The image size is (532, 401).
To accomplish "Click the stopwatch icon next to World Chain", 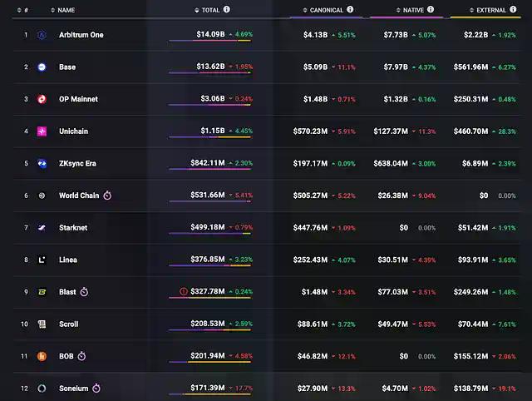I will tap(107, 196).
